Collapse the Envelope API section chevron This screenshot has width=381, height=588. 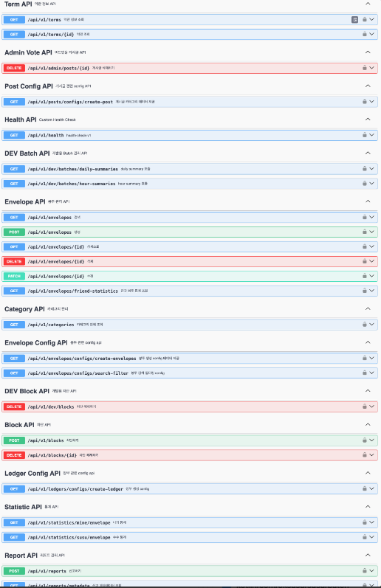click(368, 201)
